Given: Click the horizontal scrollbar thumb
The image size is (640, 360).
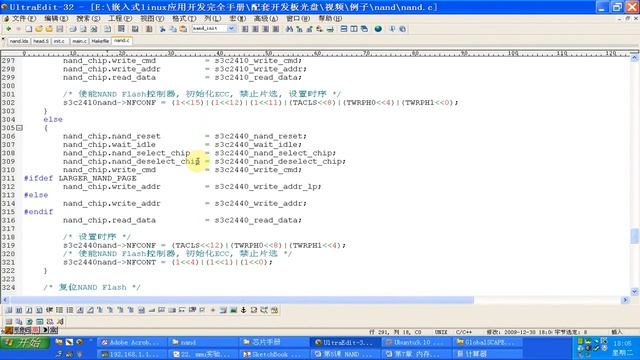Looking at the screenshot, I should click(x=241, y=300).
